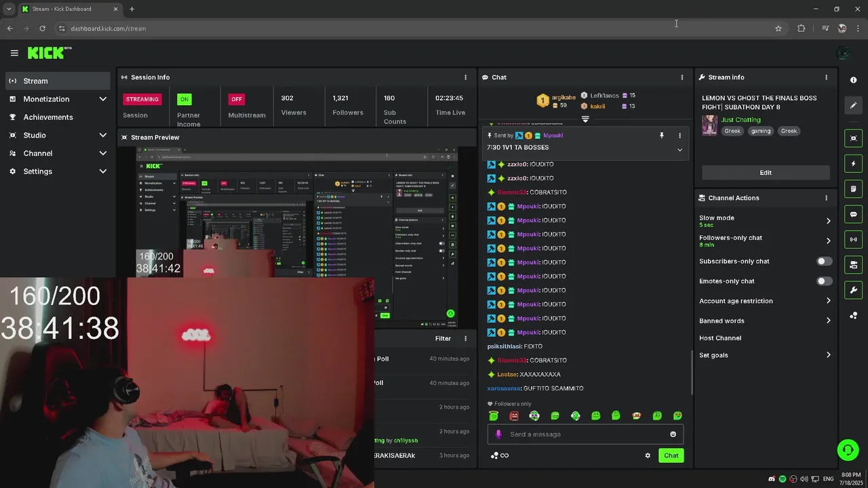
Task: Collapse the chat leaderboard with the arrow
Action: click(585, 119)
